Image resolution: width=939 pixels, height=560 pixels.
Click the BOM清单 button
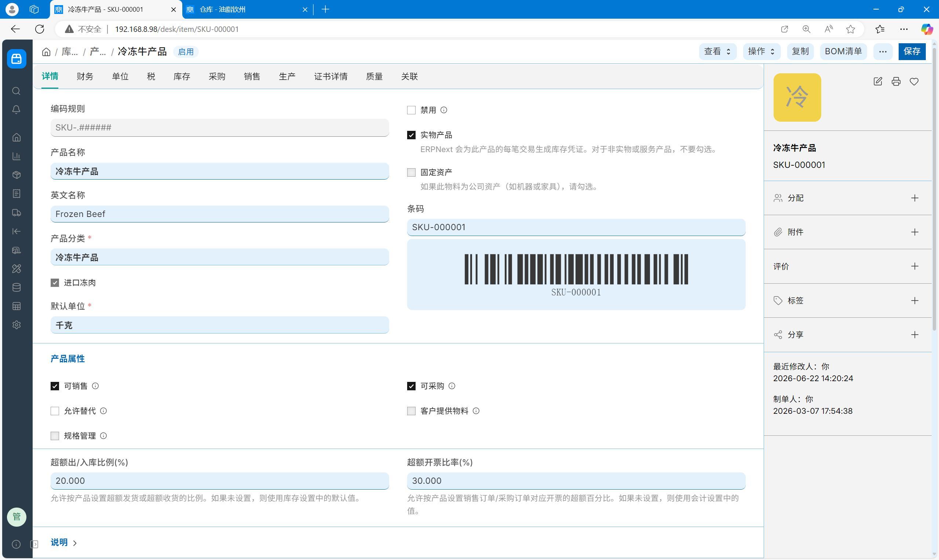[x=843, y=51]
